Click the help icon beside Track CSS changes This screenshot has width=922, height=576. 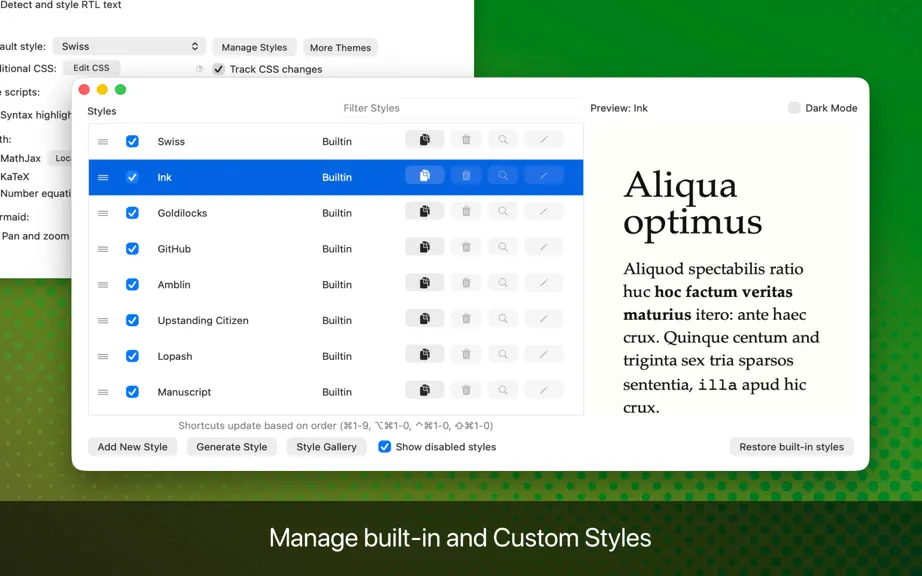[x=199, y=69]
